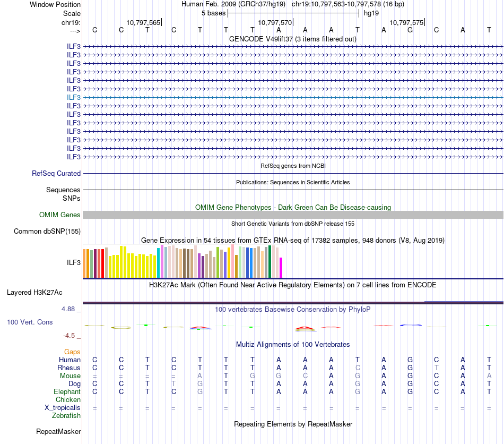Click the 'Human Feb. 2009 (GRCh37/hg19)' header text
Image resolution: width=504 pixels, height=444 pixels.
(x=233, y=4)
